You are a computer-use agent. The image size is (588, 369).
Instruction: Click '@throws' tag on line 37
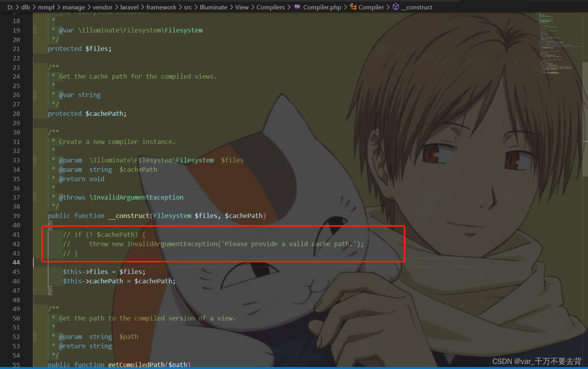coord(72,197)
